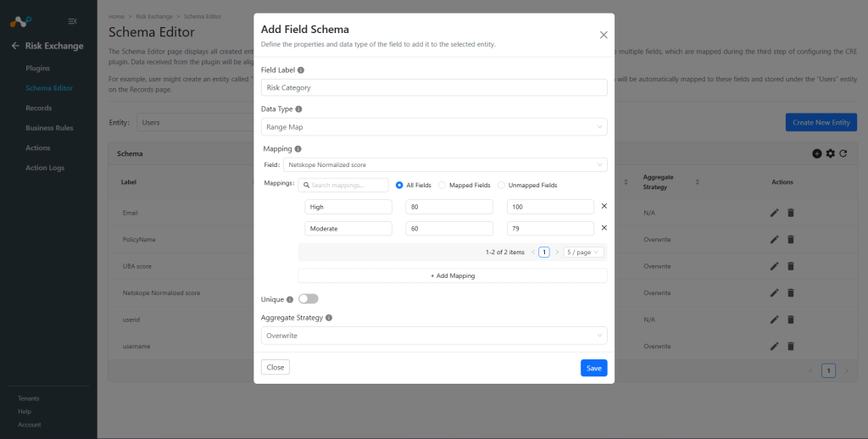Delete the Email field row
This screenshot has height=439, width=868.
791,213
